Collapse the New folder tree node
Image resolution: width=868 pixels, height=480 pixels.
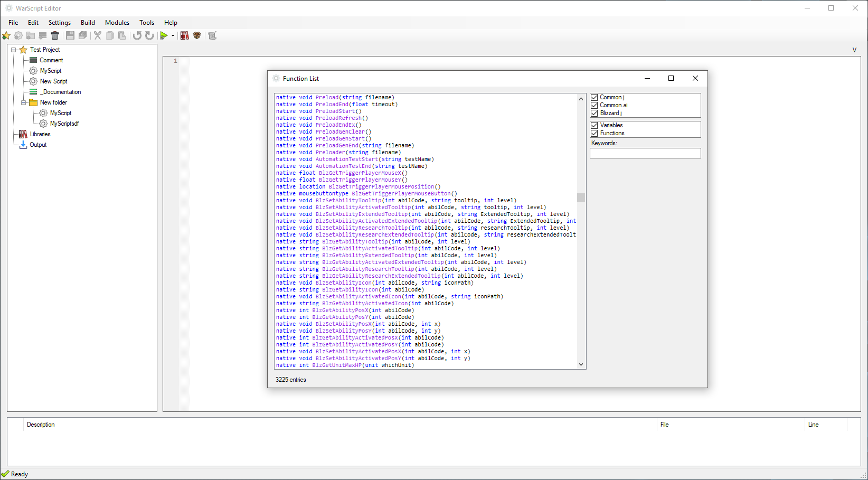click(24, 102)
